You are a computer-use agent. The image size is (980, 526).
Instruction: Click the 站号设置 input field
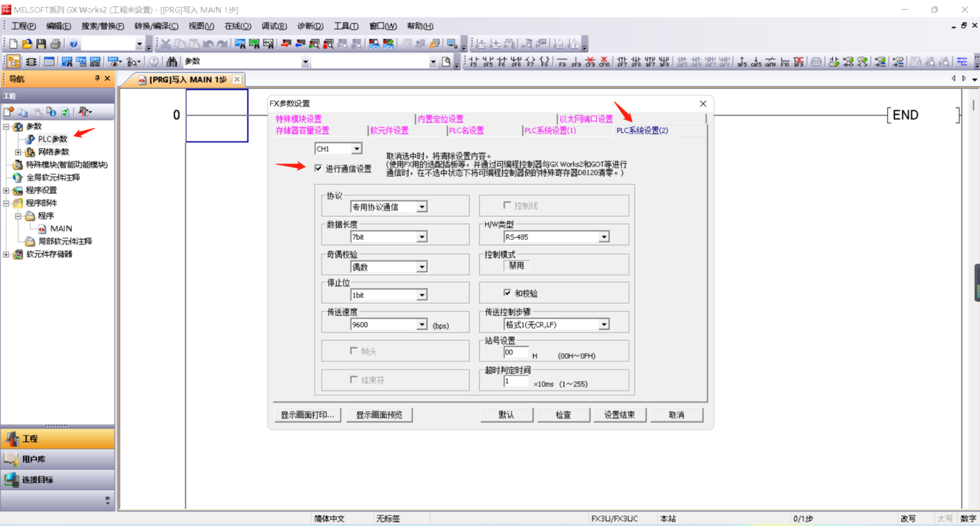(x=516, y=352)
